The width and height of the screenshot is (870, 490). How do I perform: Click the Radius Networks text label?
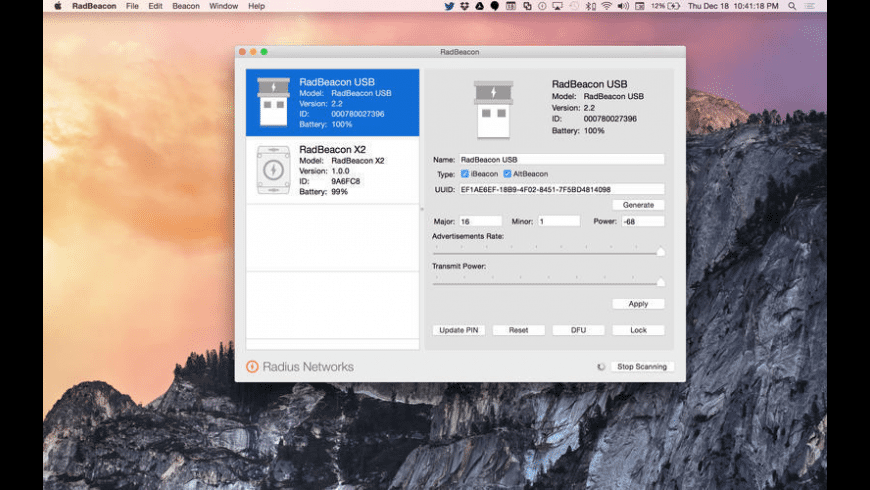click(308, 367)
